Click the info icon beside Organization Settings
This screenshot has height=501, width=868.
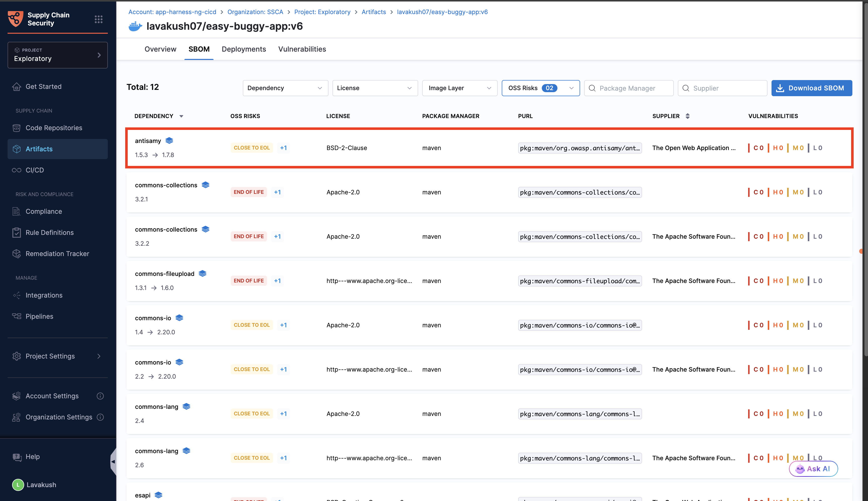100,417
